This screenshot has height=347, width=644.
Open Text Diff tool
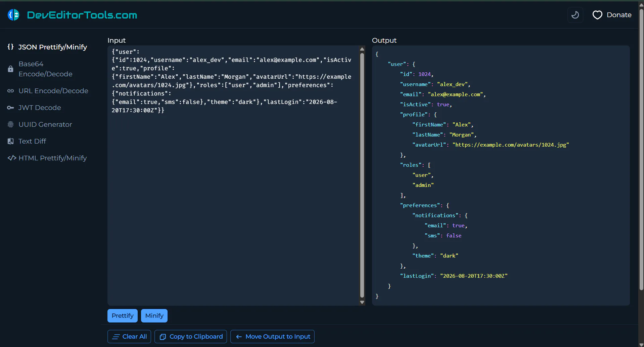pyautogui.click(x=32, y=141)
